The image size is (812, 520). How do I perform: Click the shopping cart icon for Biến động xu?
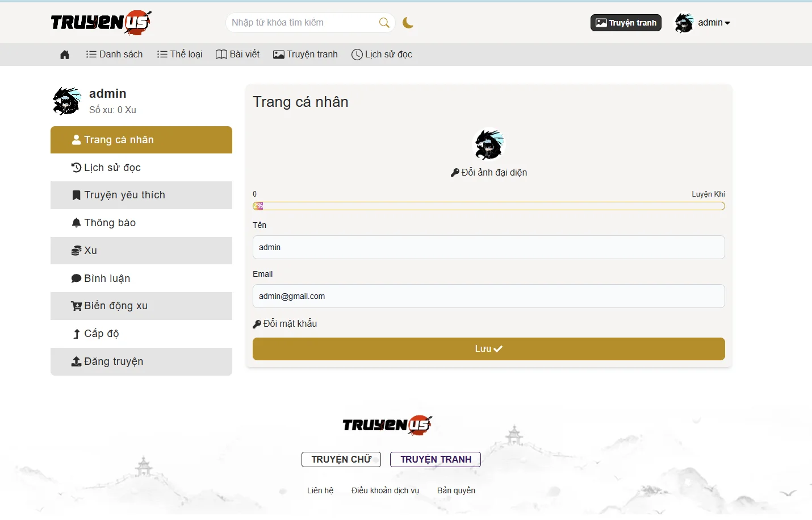click(77, 306)
